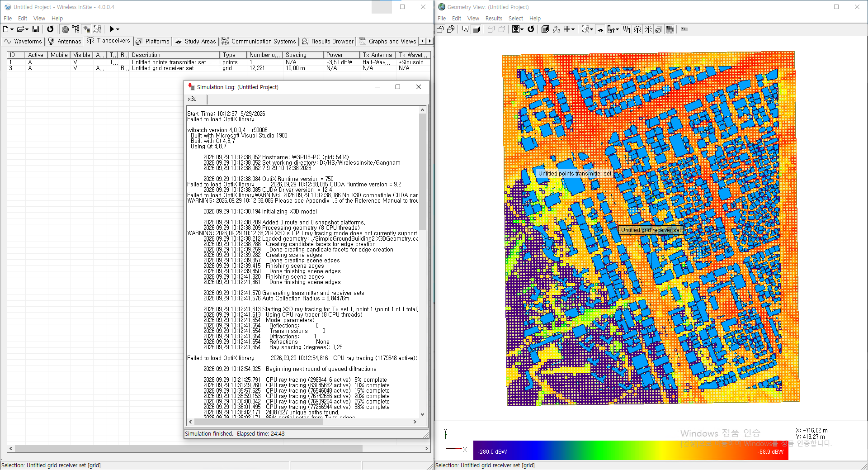Click the refresh arrow in Geometry View toolbar
Viewport: 868px width, 470px height.
click(x=531, y=29)
